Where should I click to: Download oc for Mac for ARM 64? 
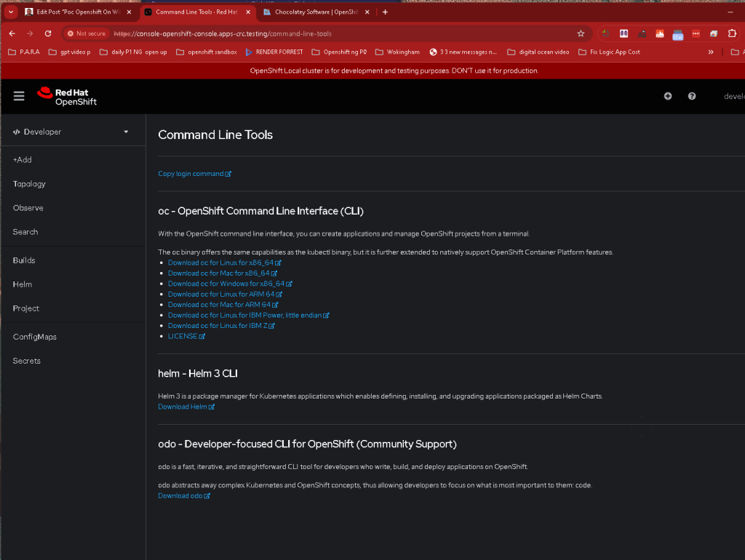click(223, 305)
